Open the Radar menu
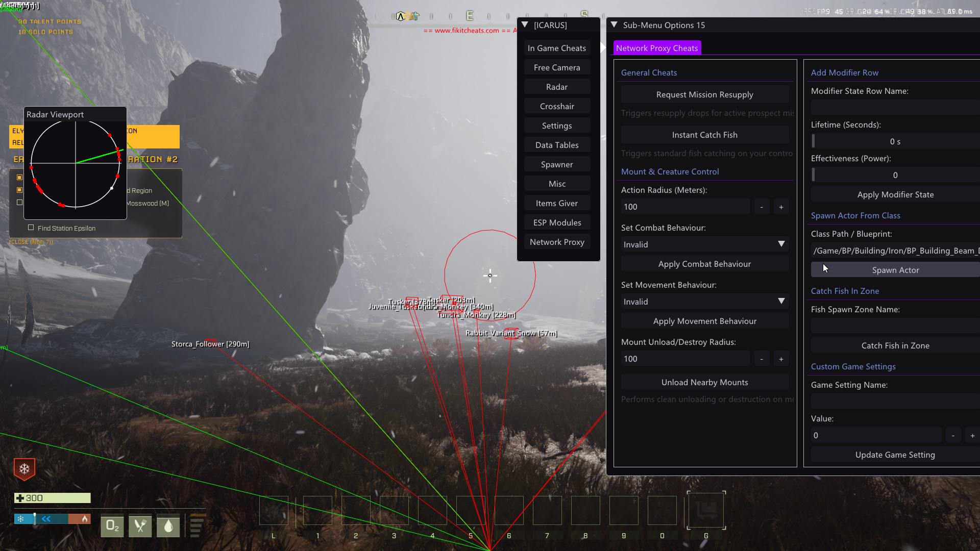980x551 pixels. click(557, 87)
